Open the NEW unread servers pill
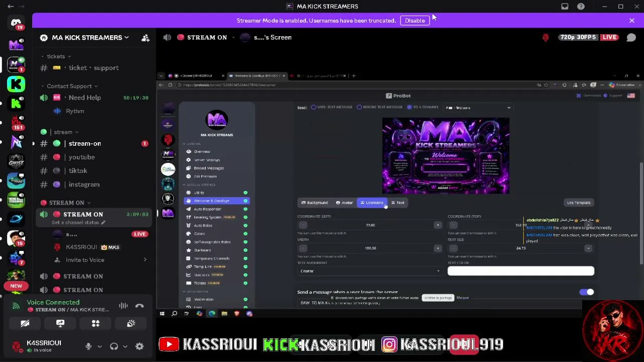The width and height of the screenshot is (644, 362). 16,286
